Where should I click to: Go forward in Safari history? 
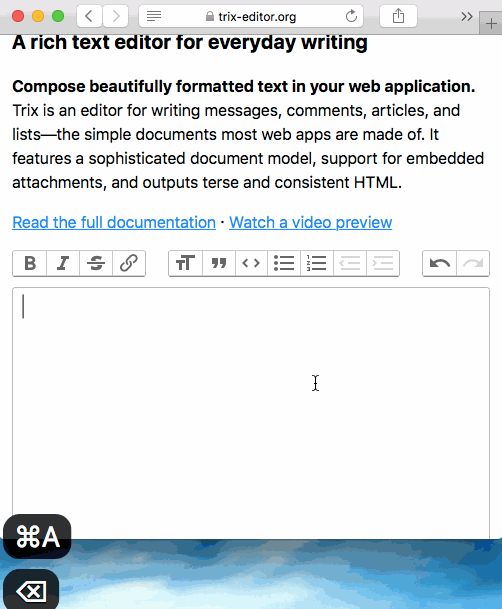coord(116,16)
